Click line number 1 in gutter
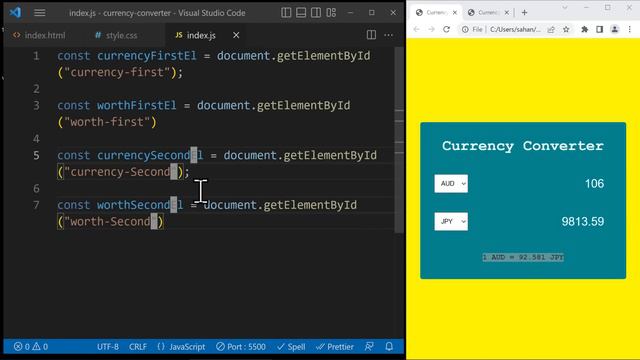 (x=36, y=56)
